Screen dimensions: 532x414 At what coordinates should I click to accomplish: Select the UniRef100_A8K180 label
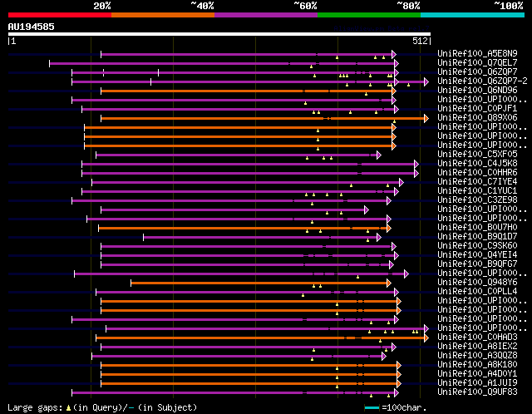(x=477, y=365)
